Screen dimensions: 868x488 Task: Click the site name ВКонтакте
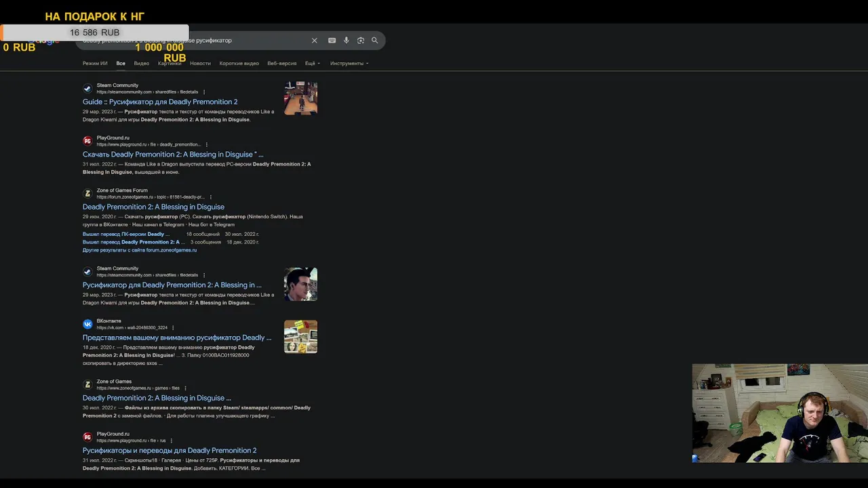[x=109, y=321]
